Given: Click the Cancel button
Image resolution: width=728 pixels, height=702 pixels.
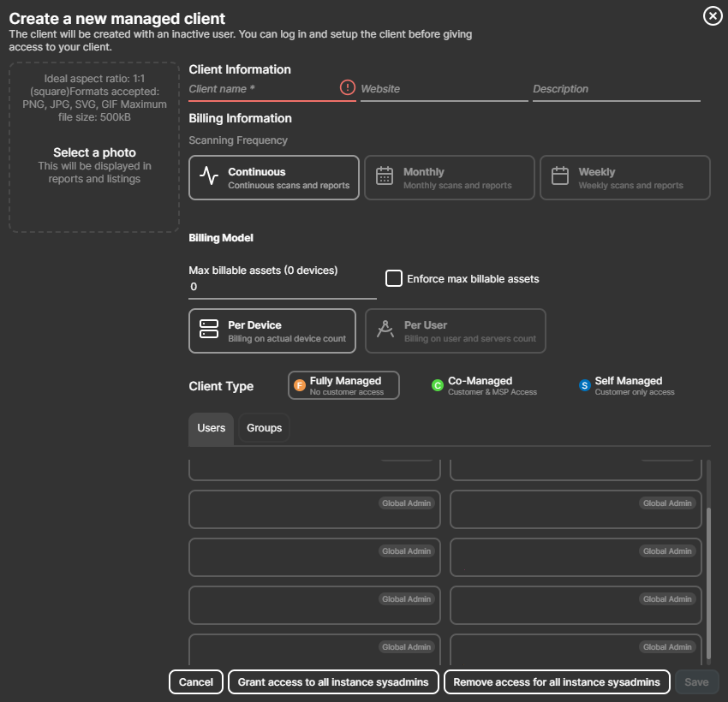Looking at the screenshot, I should coord(196,681).
